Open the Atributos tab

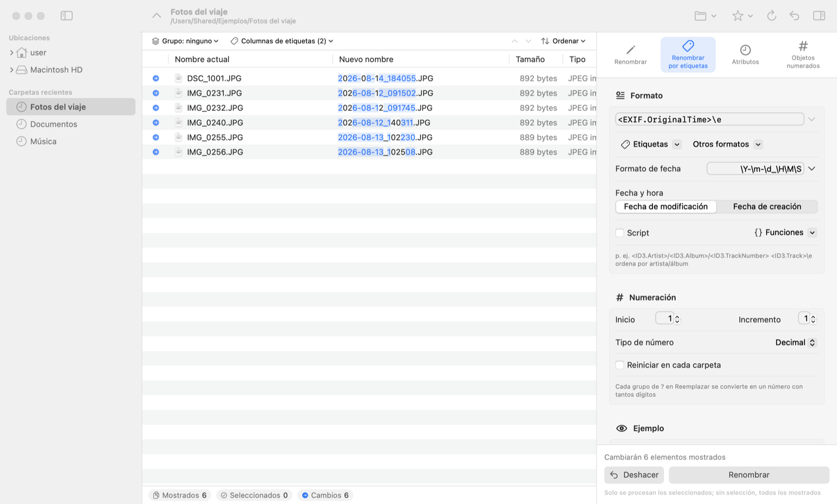pyautogui.click(x=745, y=55)
